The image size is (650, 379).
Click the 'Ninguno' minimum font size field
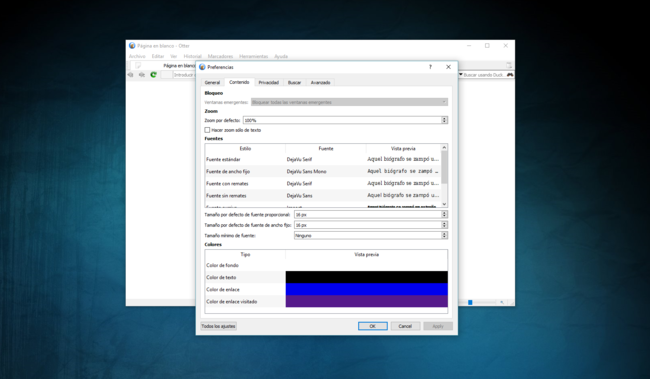click(368, 235)
